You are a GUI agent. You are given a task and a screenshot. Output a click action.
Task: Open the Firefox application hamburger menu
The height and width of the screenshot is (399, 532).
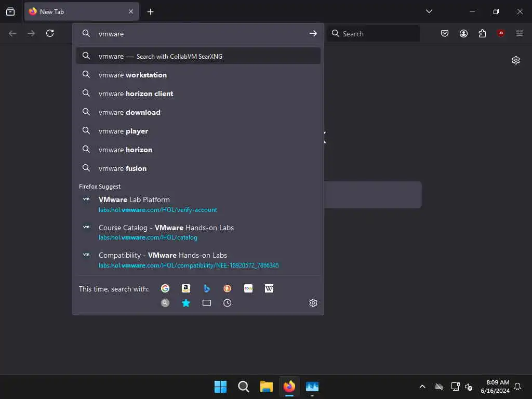(519, 33)
